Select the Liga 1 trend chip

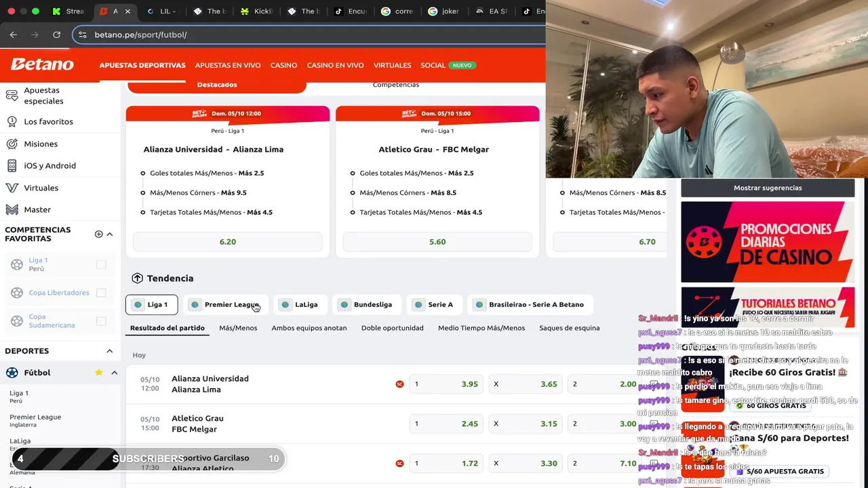(x=151, y=304)
